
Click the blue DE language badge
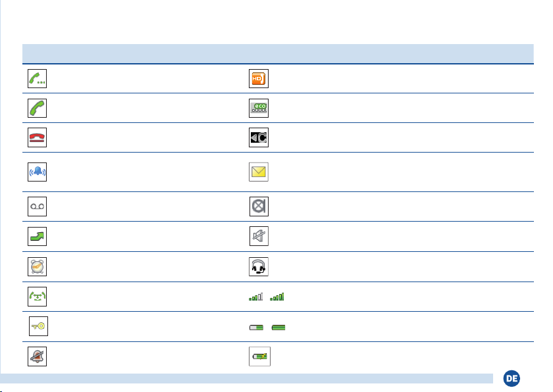(x=512, y=379)
